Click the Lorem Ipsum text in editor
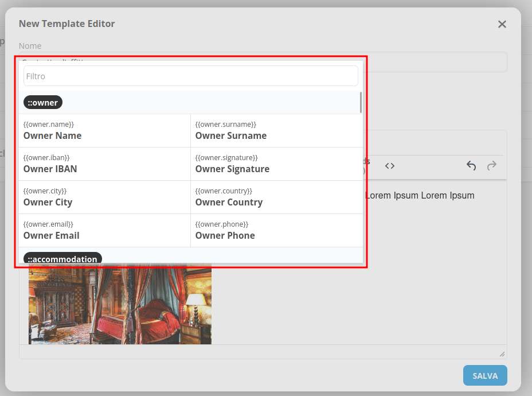532x396 pixels. click(420, 196)
